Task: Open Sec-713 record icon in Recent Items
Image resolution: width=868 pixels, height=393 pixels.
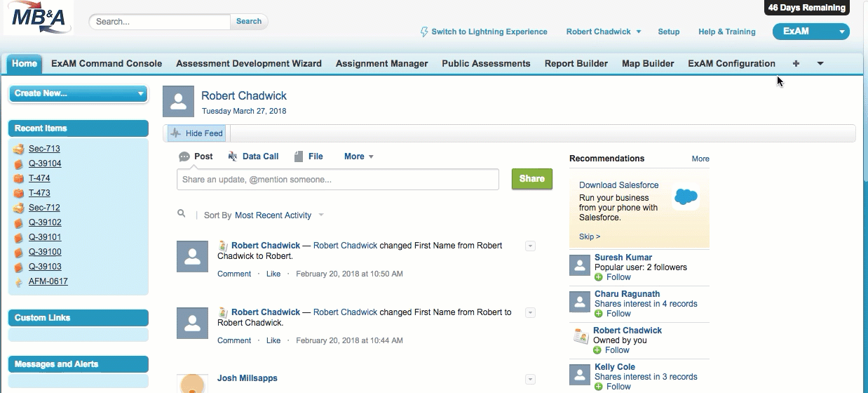Action: tap(19, 149)
